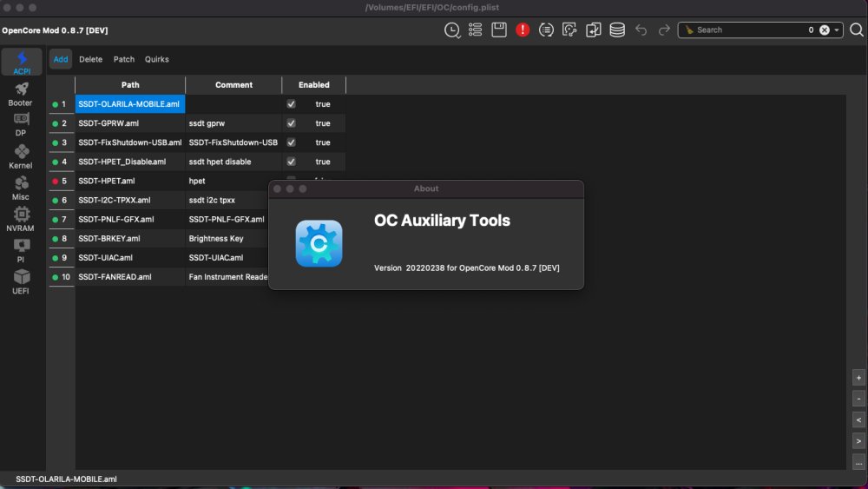Expand the search options dropdown arrow
The width and height of the screenshot is (868, 489).
click(x=837, y=30)
